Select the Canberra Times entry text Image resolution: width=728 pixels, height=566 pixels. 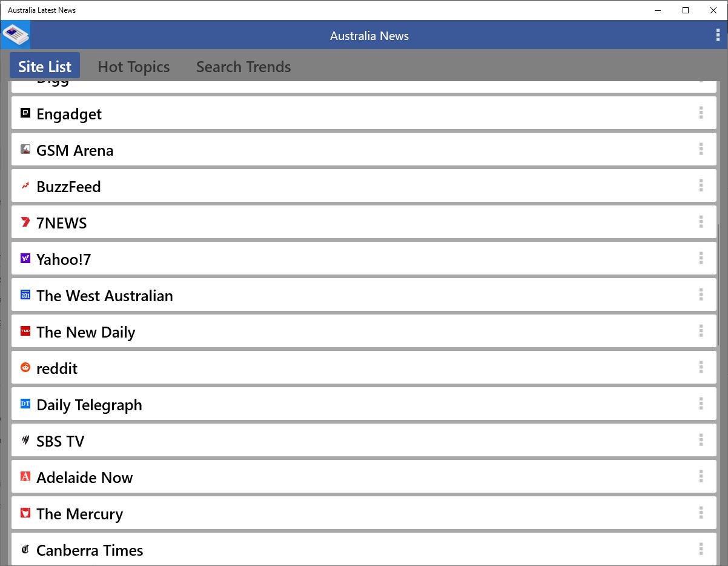[x=90, y=550]
